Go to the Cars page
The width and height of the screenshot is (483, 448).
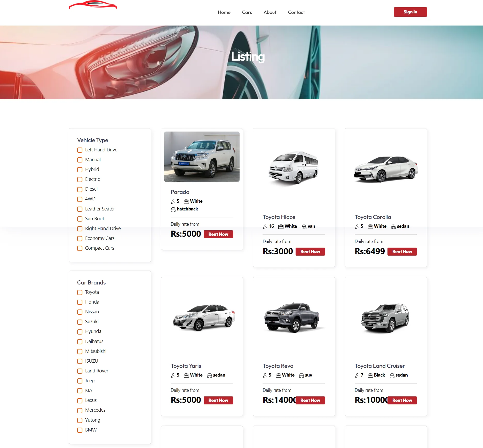247,12
